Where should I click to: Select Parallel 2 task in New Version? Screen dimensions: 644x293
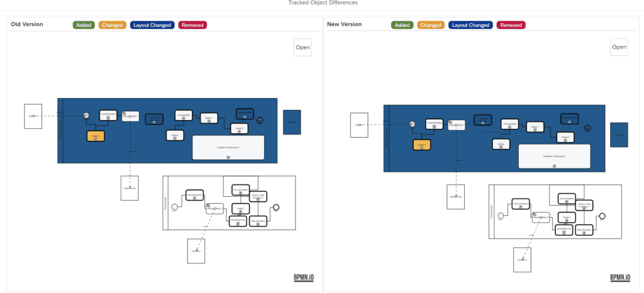pyautogui.click(x=565, y=137)
